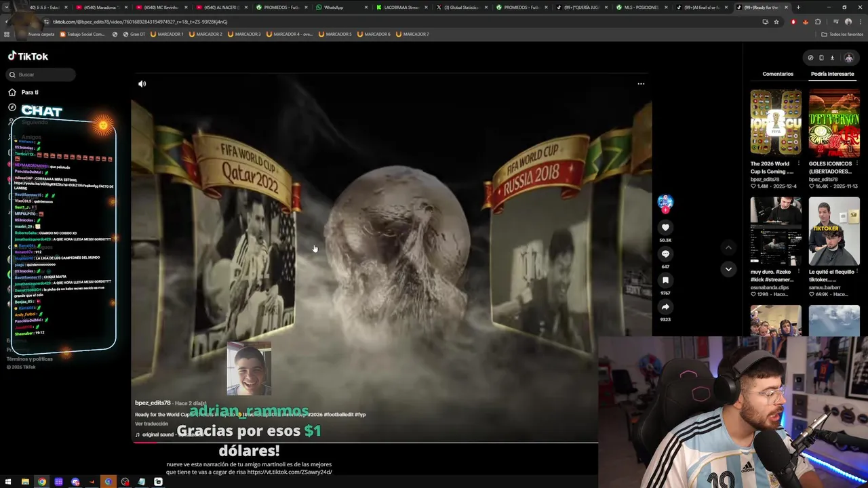
Task: Go to the next video with down chevron
Action: (x=728, y=269)
